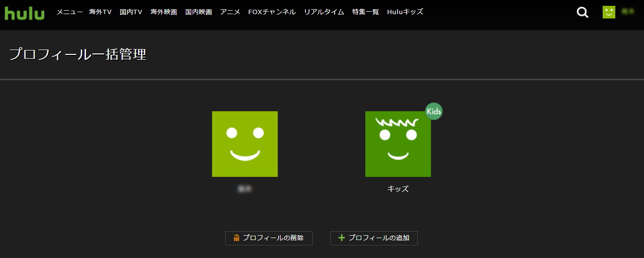Open 国内映画 category
Screen dimensions: 644x258
point(198,12)
